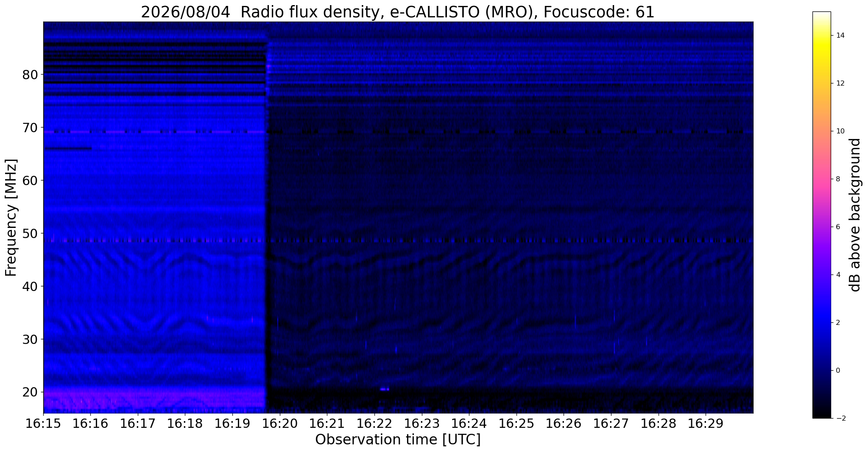Click the 50 MHz frequency tick label

point(30,233)
